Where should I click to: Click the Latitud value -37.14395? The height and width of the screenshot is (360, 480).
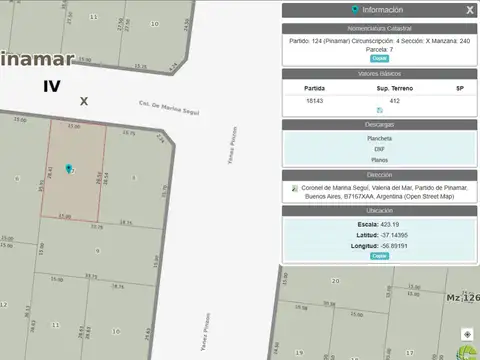(x=394, y=235)
